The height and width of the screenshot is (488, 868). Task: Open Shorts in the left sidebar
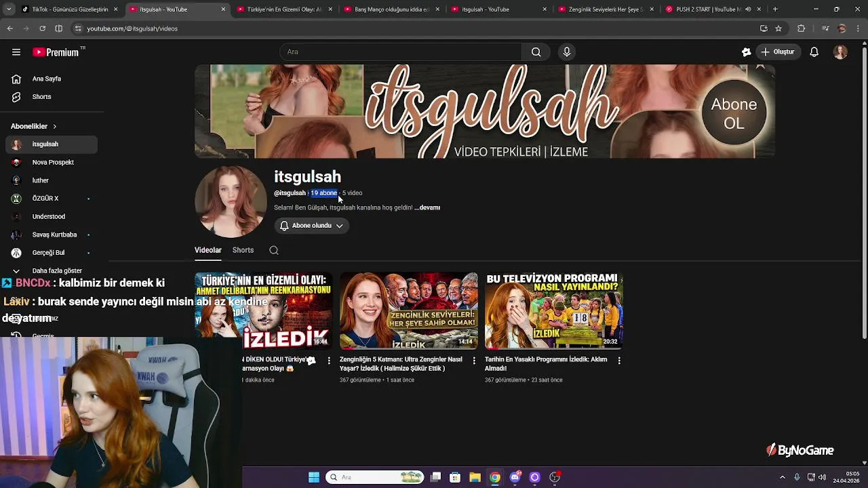52,97
